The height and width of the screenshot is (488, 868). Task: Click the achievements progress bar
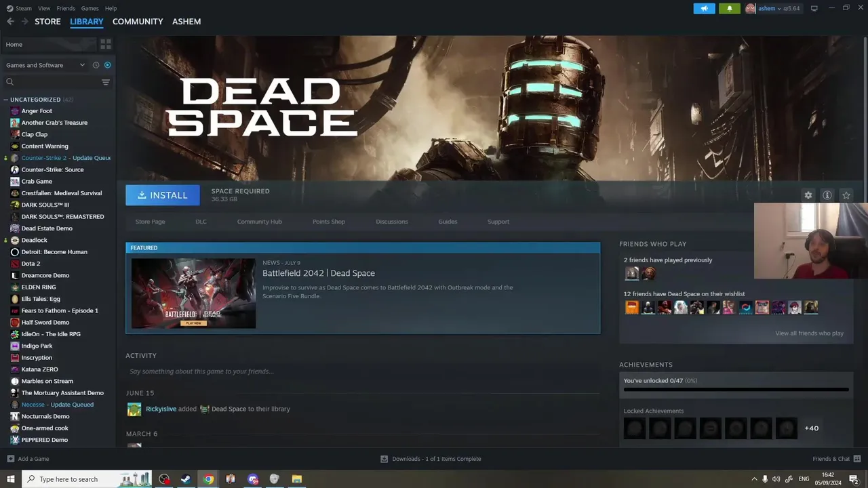736,390
